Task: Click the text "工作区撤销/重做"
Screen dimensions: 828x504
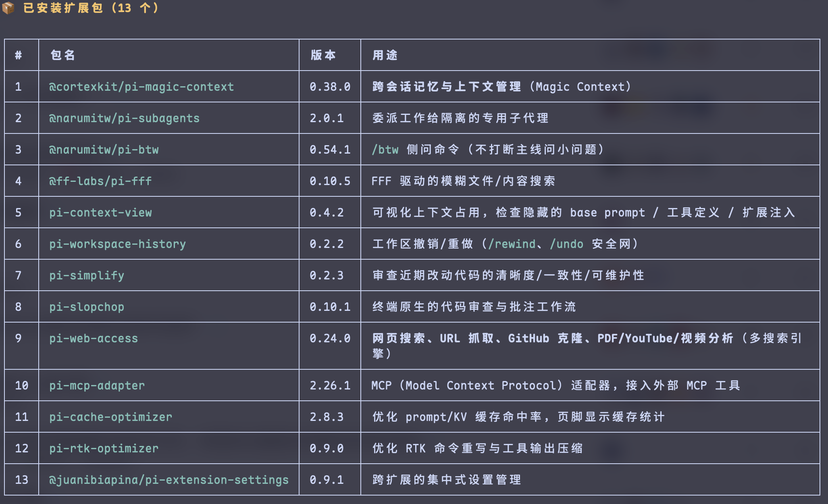Action: [x=422, y=244]
